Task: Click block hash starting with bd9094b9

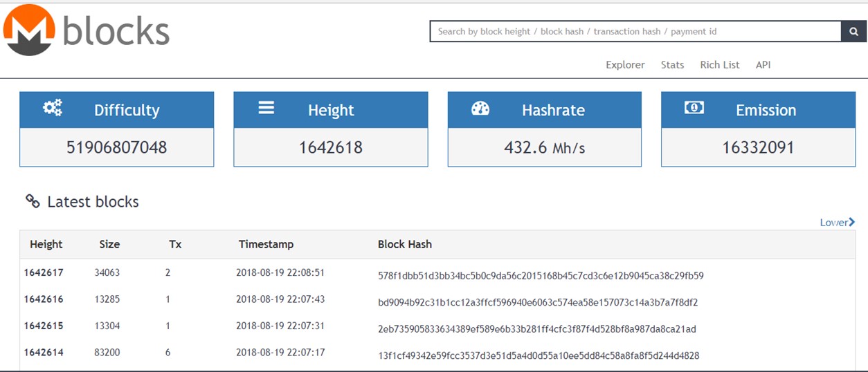Action: 538,302
